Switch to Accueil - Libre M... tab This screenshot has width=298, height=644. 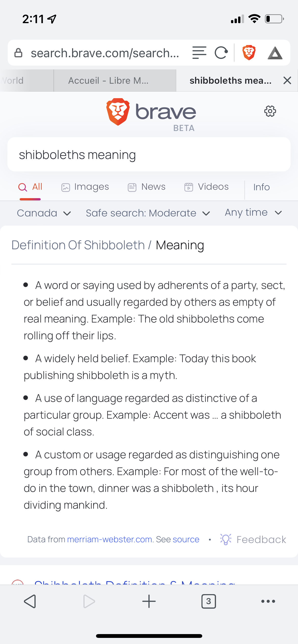point(115,80)
